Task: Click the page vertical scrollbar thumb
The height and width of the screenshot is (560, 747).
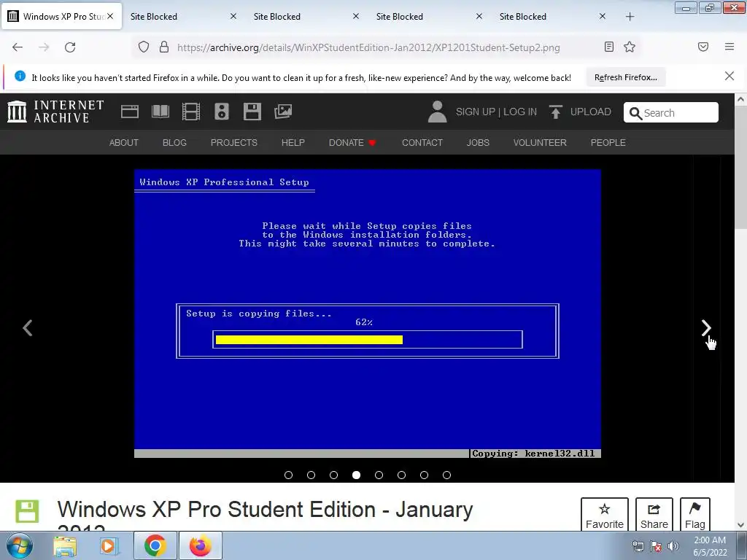Action: click(x=740, y=167)
